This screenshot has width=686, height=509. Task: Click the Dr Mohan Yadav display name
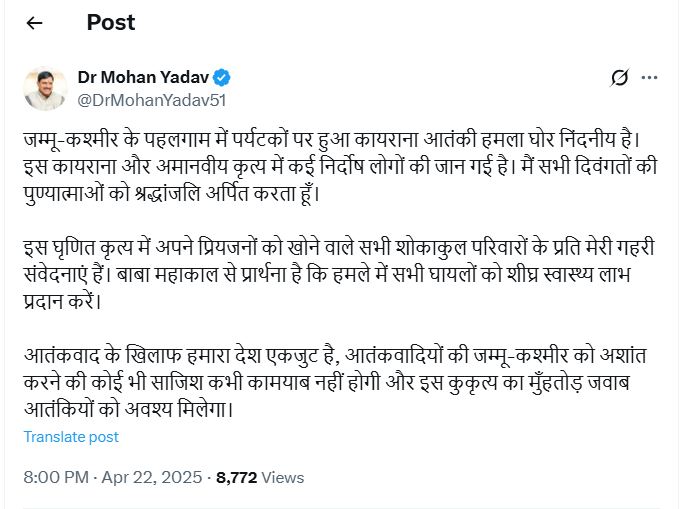(144, 77)
